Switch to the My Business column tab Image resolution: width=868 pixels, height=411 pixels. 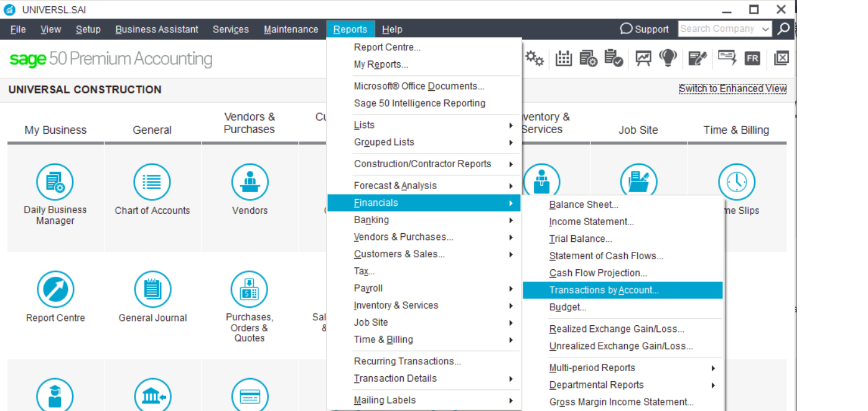point(55,130)
